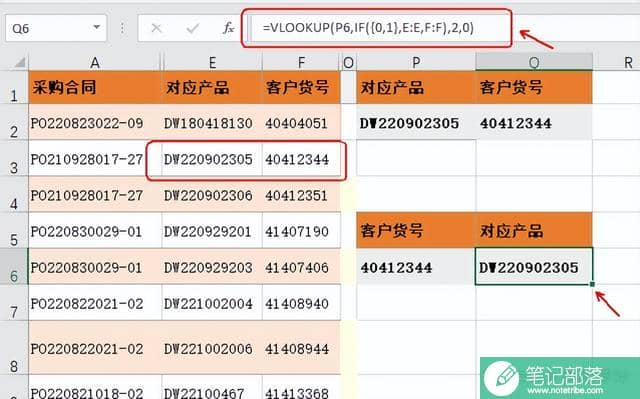Click the 采购合同 header cell

tap(95, 87)
